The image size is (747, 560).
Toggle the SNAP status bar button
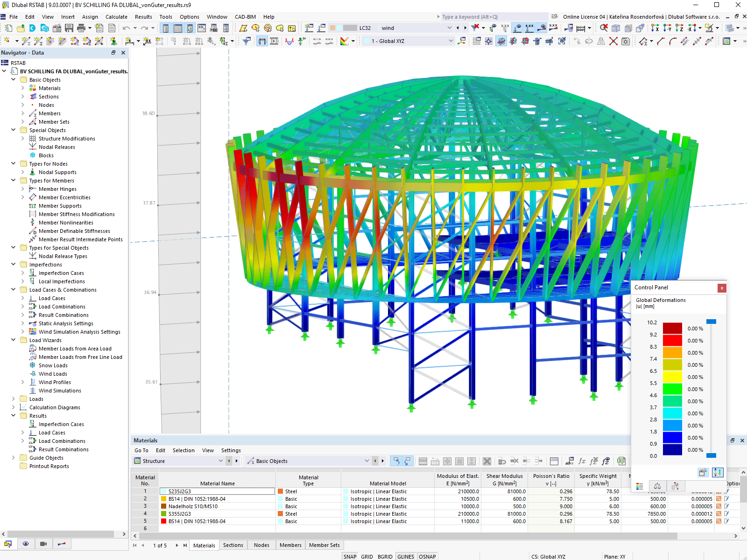coord(350,556)
